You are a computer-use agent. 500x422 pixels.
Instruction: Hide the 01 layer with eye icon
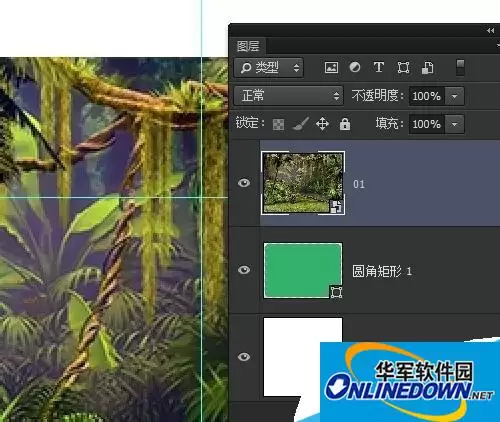pos(244,183)
